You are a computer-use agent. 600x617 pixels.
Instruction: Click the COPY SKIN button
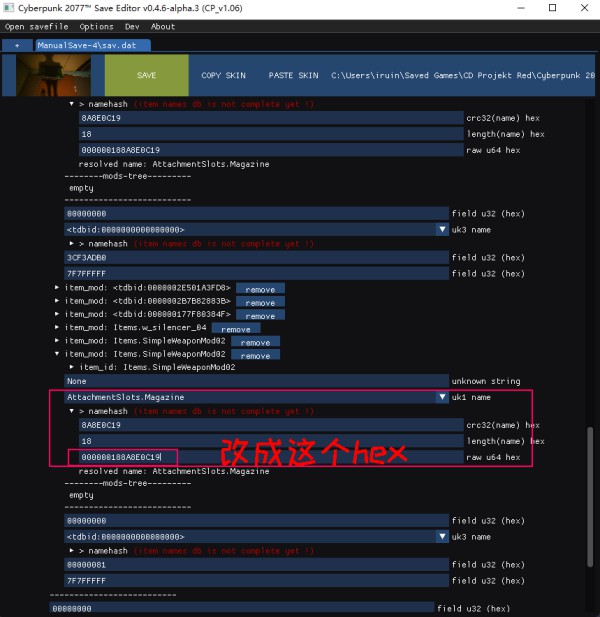[x=223, y=76]
